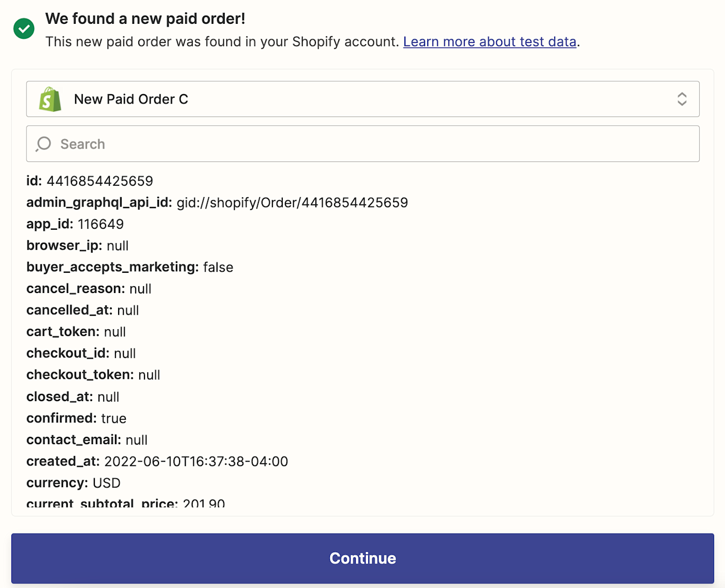The height and width of the screenshot is (588, 725).
Task: Open the New Paid Order C dropdown
Action: pyautogui.click(x=363, y=99)
